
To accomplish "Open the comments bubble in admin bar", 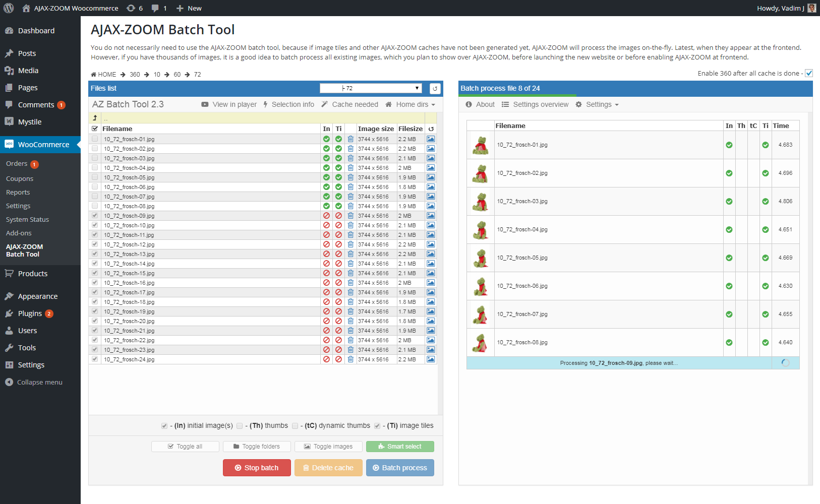I will coord(159,8).
